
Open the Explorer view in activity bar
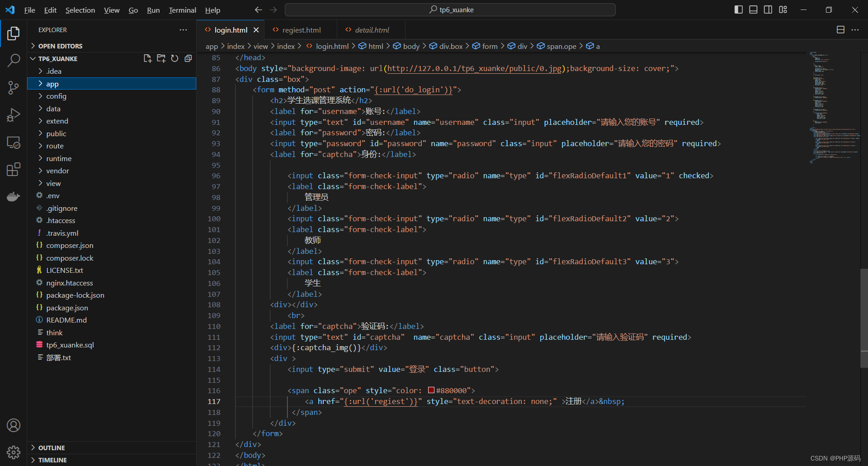[14, 33]
